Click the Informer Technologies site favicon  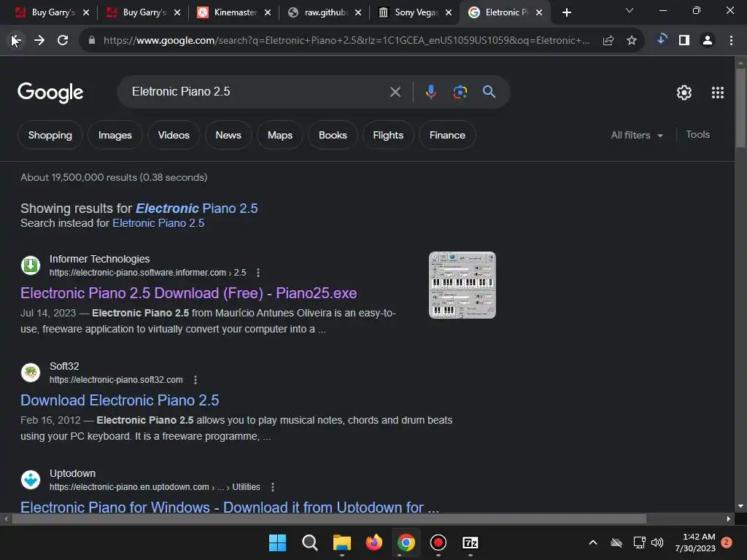[31, 265]
